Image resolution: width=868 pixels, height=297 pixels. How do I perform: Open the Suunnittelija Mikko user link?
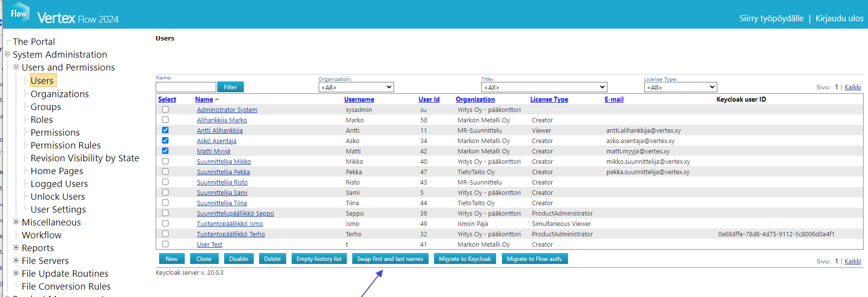point(224,161)
